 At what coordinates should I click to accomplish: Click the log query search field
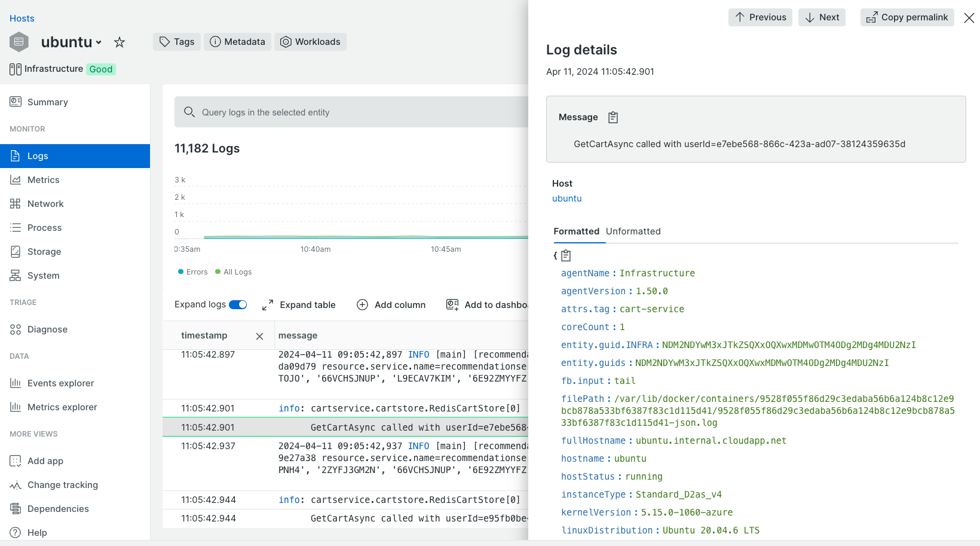[x=351, y=112]
